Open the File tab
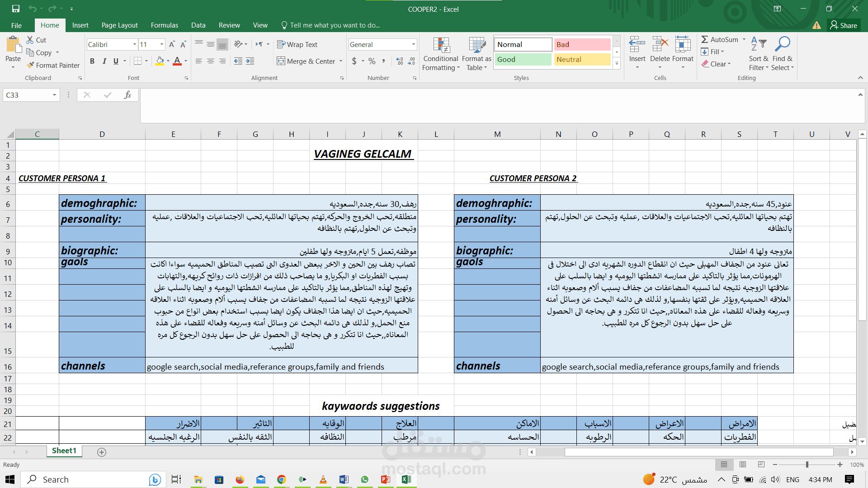This screenshot has width=868, height=488. (x=16, y=25)
